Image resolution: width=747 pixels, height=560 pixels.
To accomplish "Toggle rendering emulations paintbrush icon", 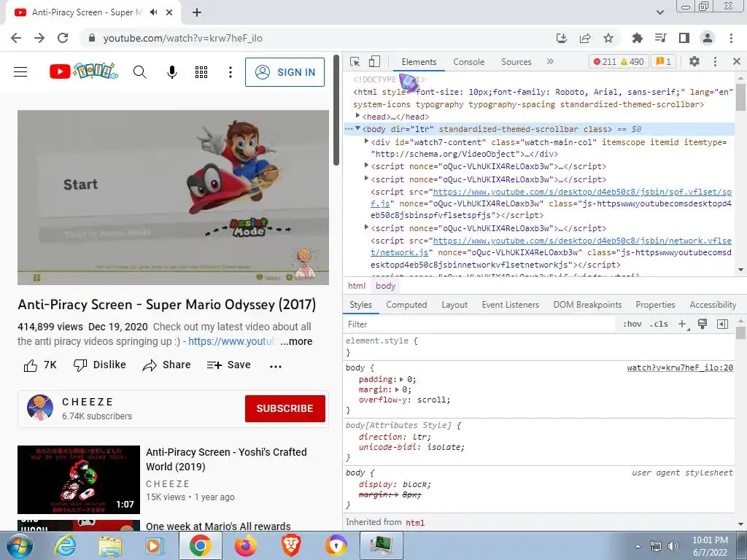I will click(x=703, y=324).
